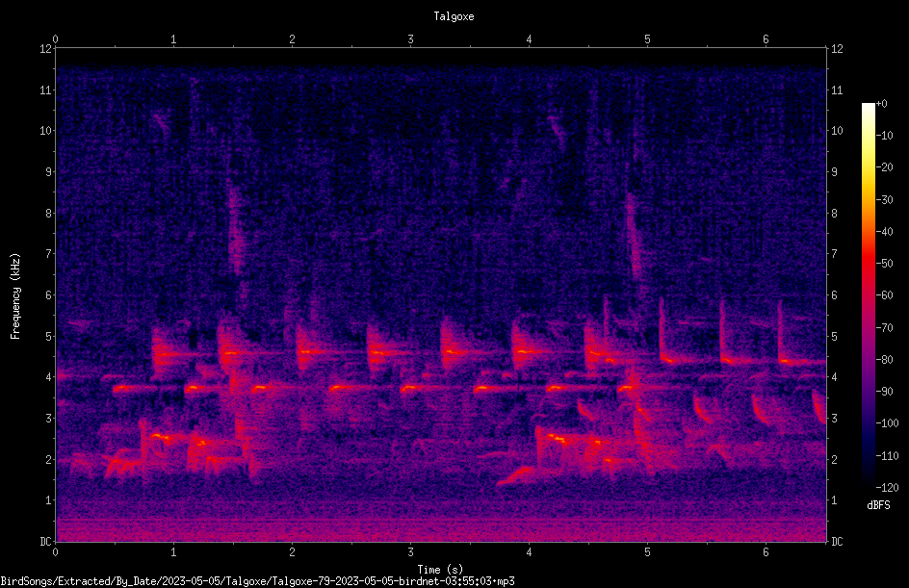This screenshot has height=588, width=909.
Task: Click the 4 second mark on bottom axis
Action: [x=529, y=552]
